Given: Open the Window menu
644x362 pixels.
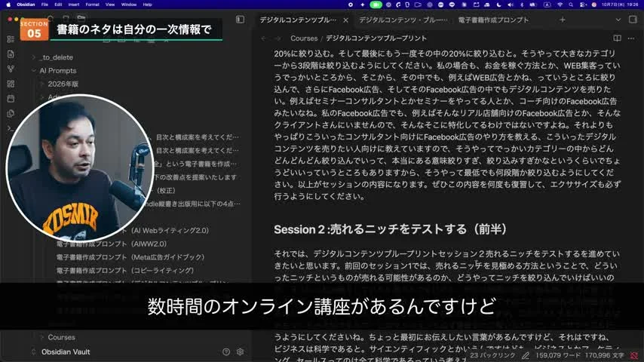Looking at the screenshot, I should [x=128, y=5].
